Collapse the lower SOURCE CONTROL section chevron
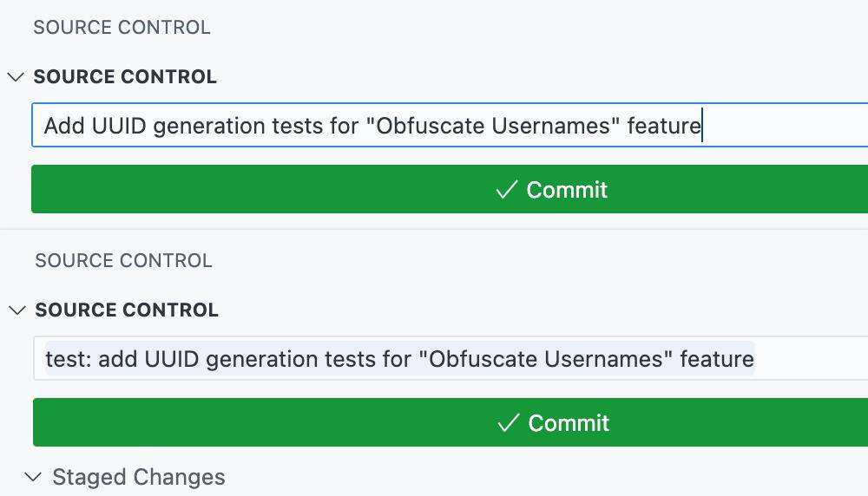 click(x=16, y=310)
